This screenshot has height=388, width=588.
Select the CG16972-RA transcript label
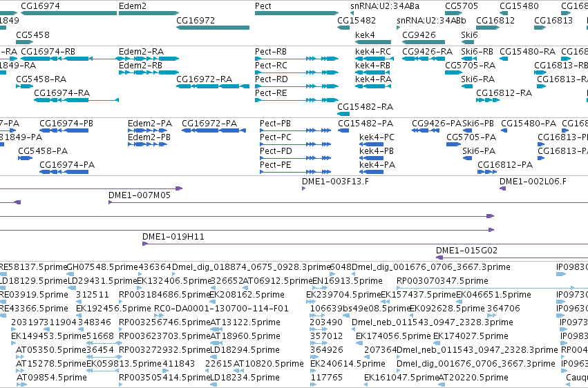click(x=204, y=79)
